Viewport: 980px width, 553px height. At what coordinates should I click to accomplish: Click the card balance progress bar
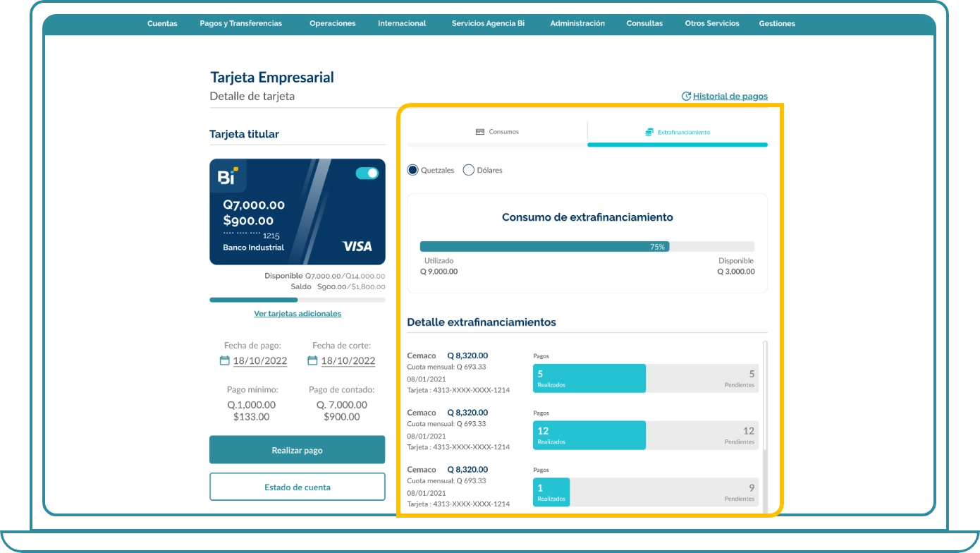pyautogui.click(x=298, y=300)
